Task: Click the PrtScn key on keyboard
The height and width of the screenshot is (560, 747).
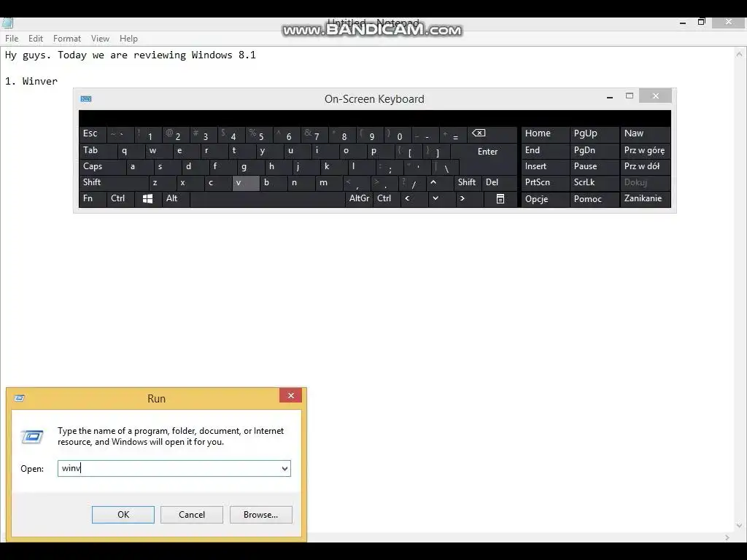Action: (546, 182)
